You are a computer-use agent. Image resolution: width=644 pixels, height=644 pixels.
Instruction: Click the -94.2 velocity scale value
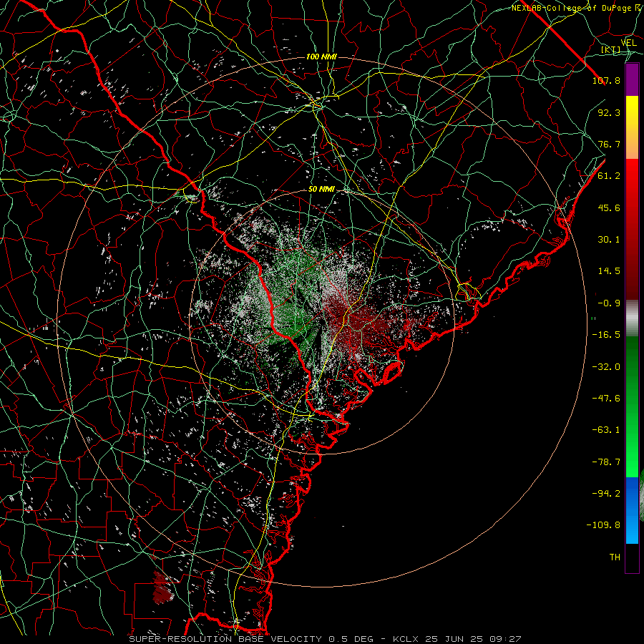[606, 494]
